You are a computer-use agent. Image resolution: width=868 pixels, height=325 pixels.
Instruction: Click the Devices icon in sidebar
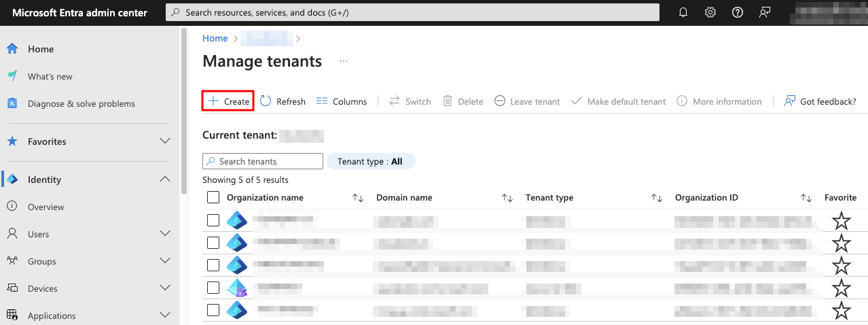click(x=12, y=288)
